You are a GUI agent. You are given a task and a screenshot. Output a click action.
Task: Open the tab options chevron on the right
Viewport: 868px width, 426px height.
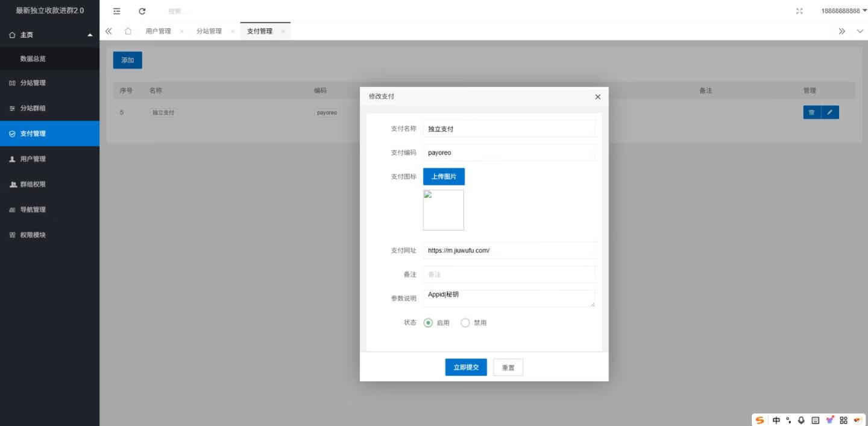(x=859, y=31)
